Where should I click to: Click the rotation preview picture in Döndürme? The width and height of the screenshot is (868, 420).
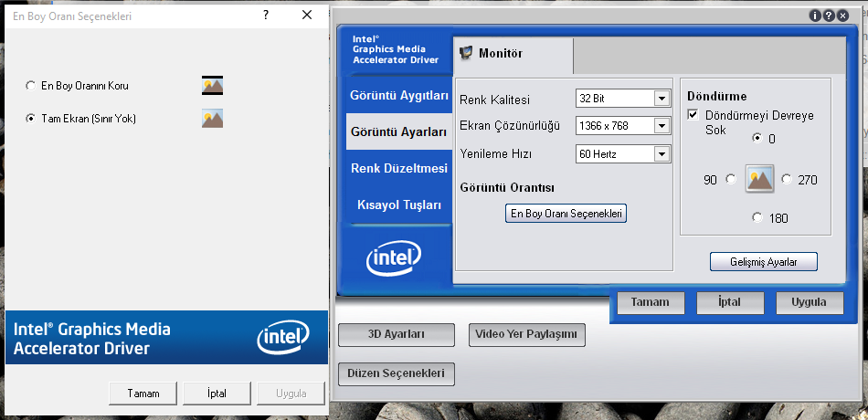coord(759,179)
